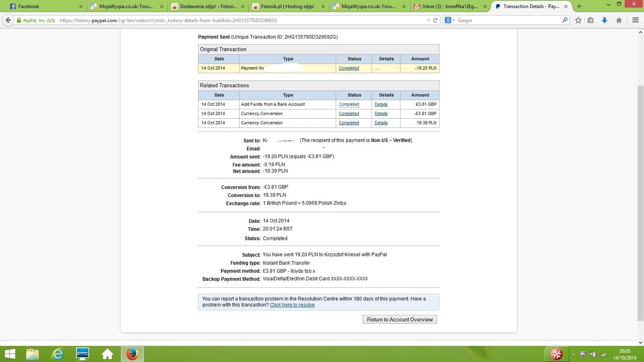Go back with the browser back arrow
The height and width of the screenshot is (362, 644).
click(x=8, y=20)
